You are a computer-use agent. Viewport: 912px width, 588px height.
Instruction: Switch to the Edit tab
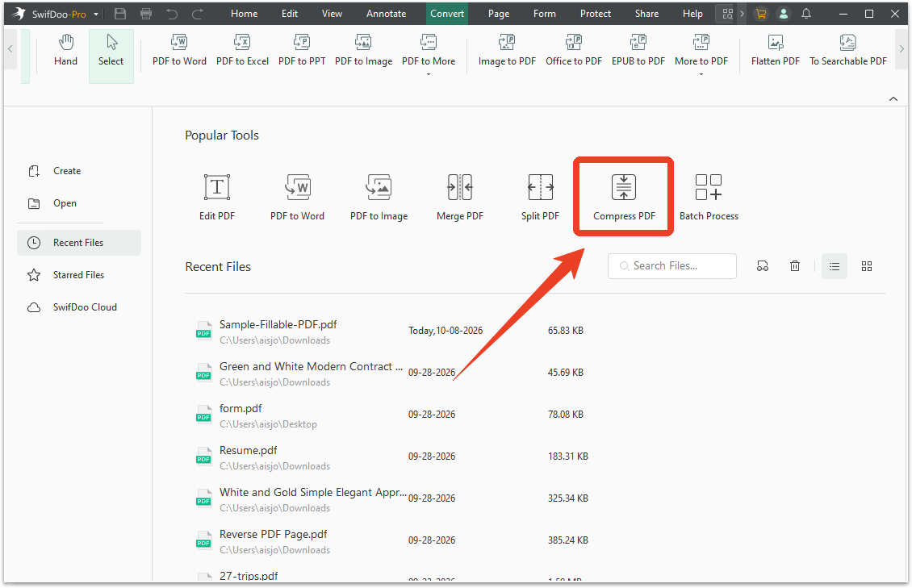click(x=290, y=14)
